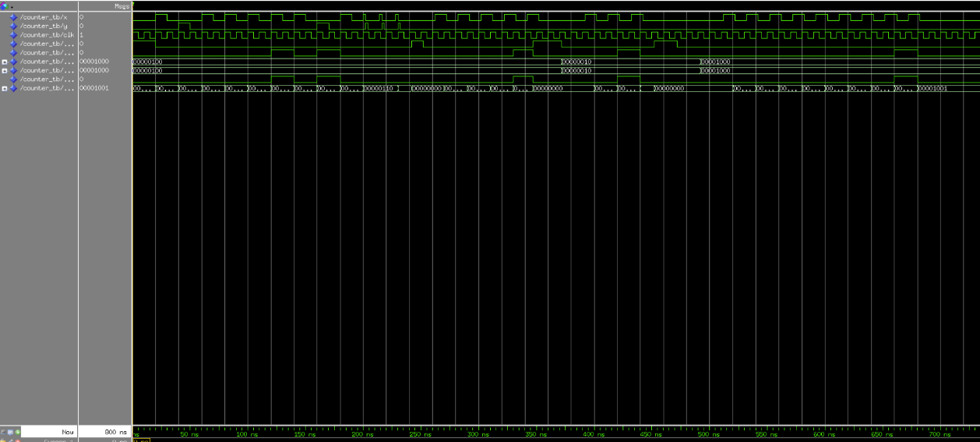Viewport: 980px width, 442px height.
Task: Click the 500 ns mark on the timeline
Action: coord(708,434)
